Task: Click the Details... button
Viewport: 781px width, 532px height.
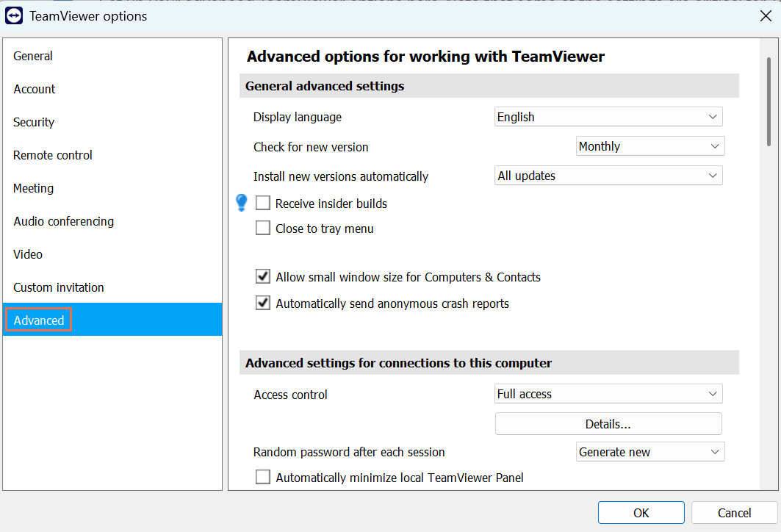Action: coord(608,424)
